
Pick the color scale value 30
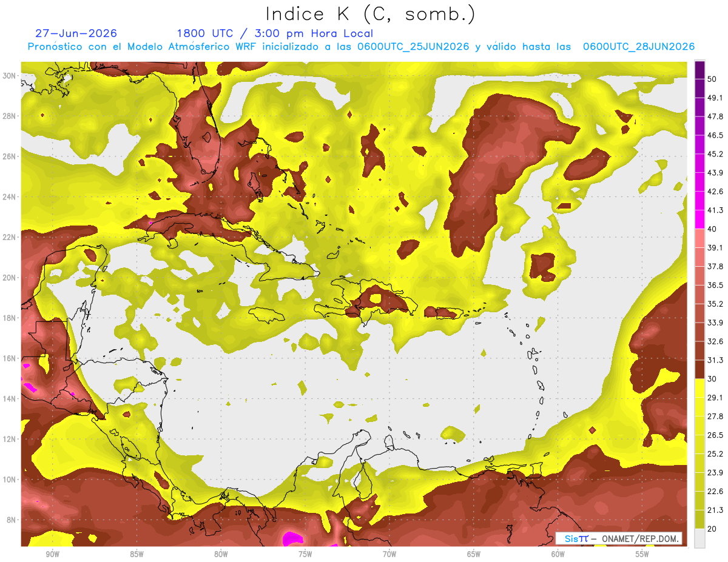coord(712,379)
